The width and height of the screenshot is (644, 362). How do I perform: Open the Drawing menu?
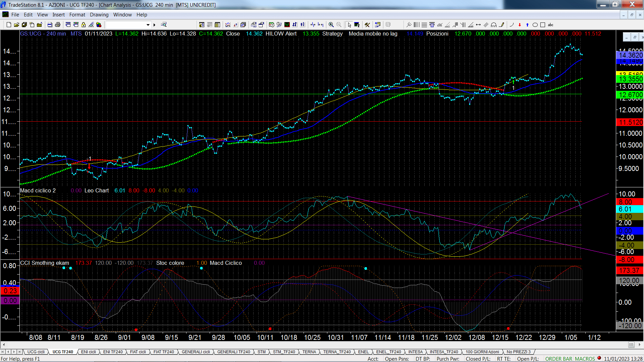(99, 15)
